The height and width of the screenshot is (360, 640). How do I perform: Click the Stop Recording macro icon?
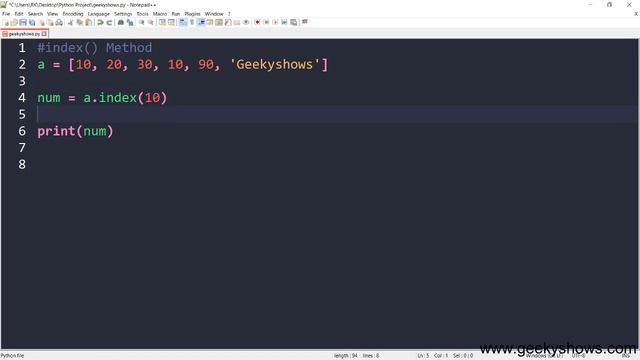click(266, 22)
